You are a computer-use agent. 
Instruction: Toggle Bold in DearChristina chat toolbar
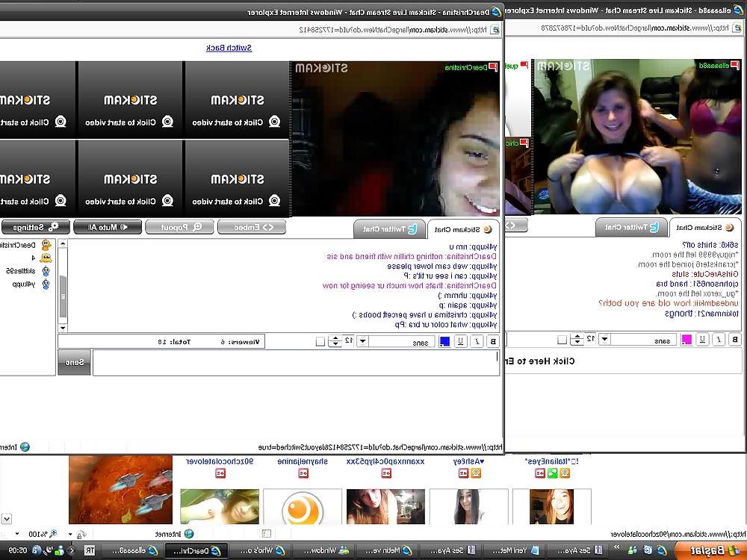pos(493,341)
